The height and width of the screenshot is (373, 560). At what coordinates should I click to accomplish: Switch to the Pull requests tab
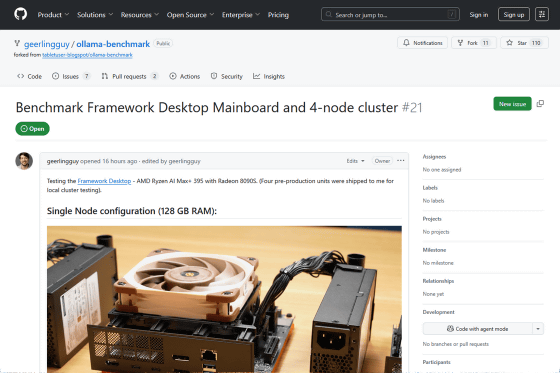point(130,76)
